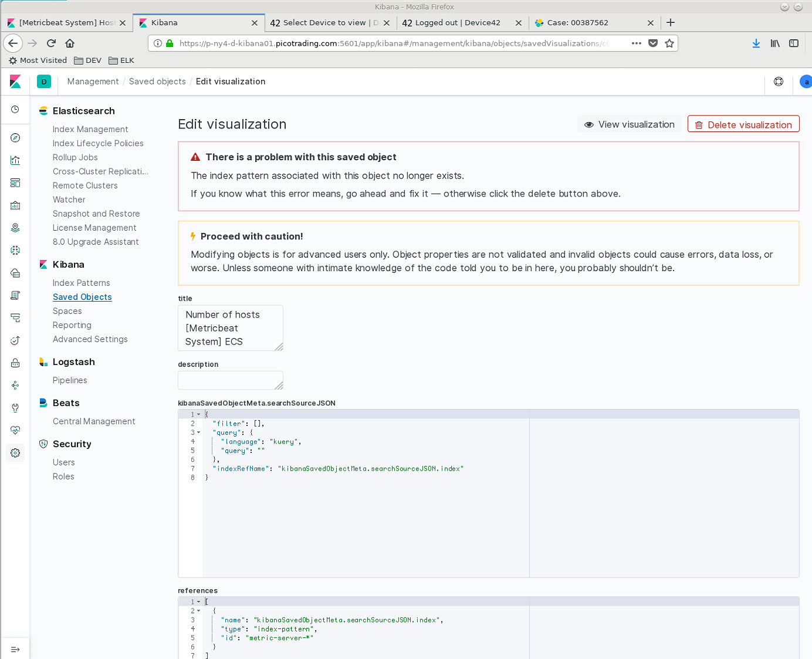Viewport: 812px width, 659px height.
Task: Open Stack Monitoring heartbeat icon
Action: coord(15,430)
